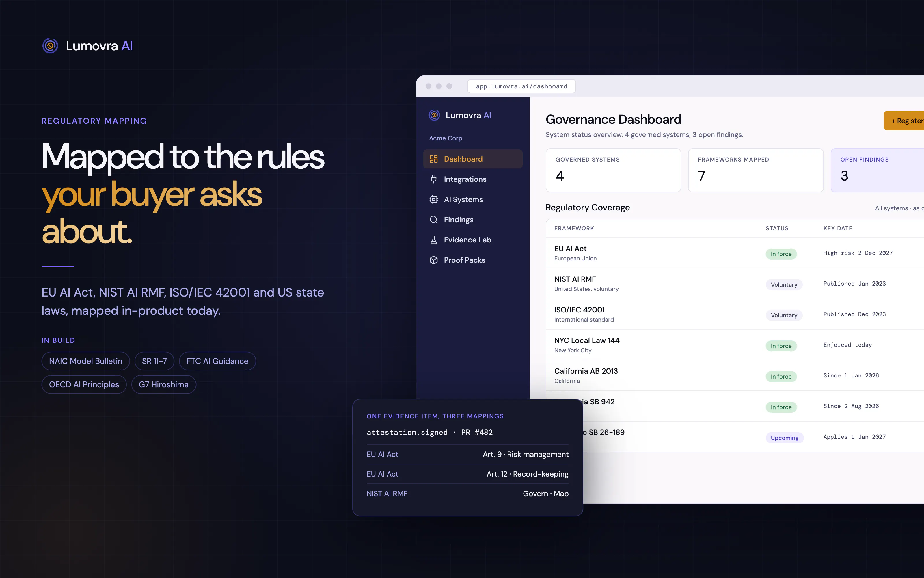The width and height of the screenshot is (924, 578).
Task: Navigate to Evidence Lab
Action: pos(473,240)
